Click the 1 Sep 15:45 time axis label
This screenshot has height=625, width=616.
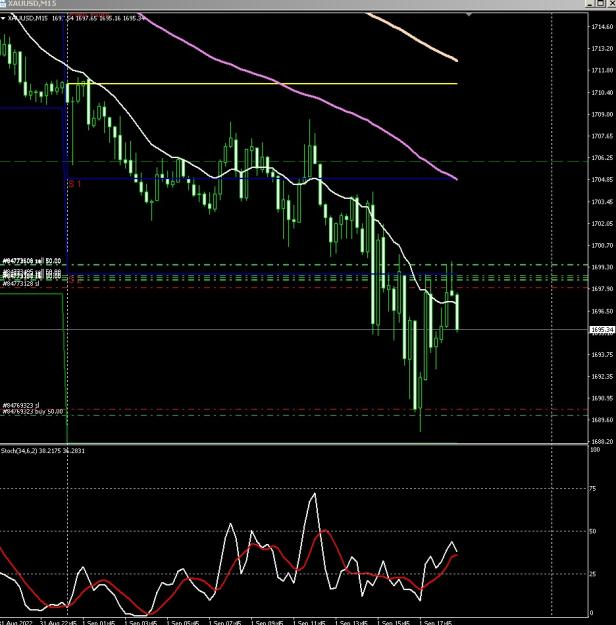pyautogui.click(x=394, y=622)
